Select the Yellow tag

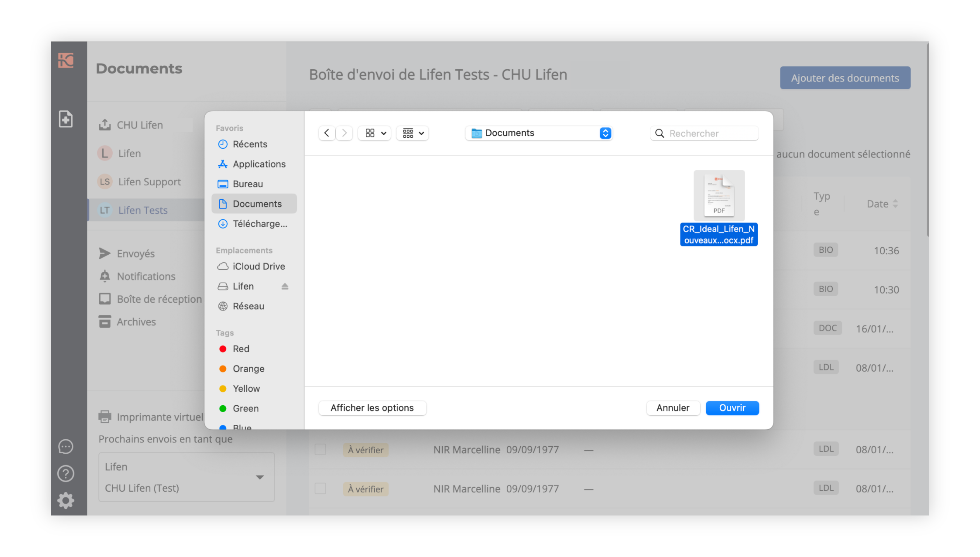tap(254, 388)
